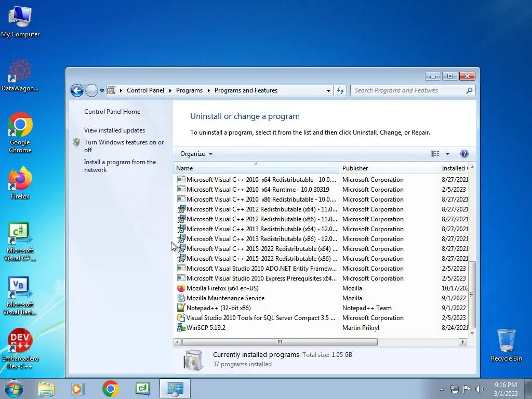Open the Recycle Bin icon
Image resolution: width=532 pixels, height=399 pixels.
[506, 345]
